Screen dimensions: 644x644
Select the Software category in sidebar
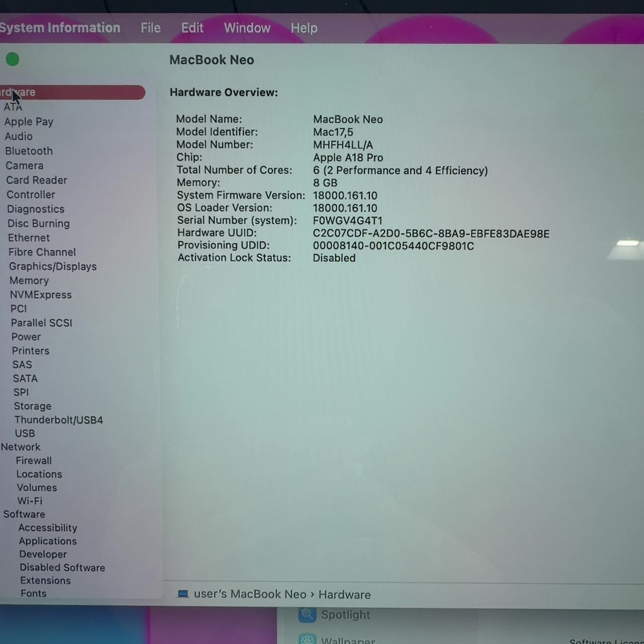(x=24, y=514)
